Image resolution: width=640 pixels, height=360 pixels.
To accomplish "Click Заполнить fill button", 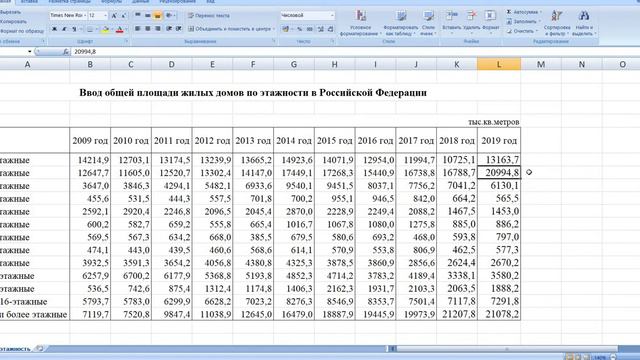I will click(523, 22).
